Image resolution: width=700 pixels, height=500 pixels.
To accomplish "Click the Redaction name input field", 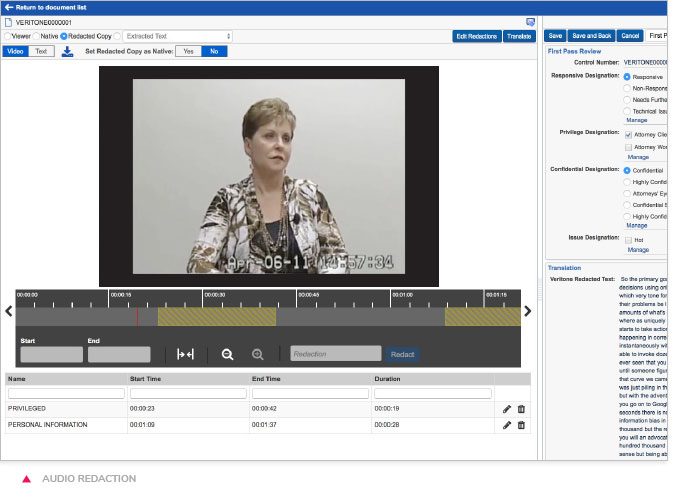I will coord(336,354).
